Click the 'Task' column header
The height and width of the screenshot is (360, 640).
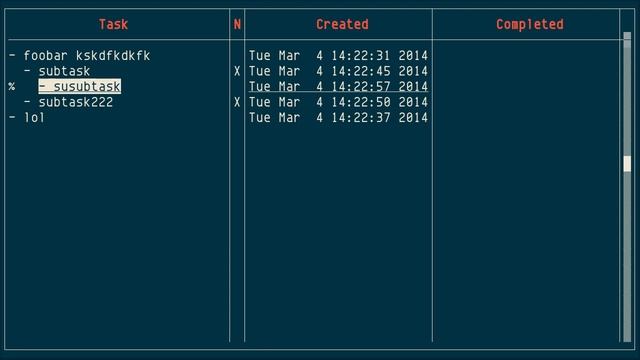[x=113, y=24]
